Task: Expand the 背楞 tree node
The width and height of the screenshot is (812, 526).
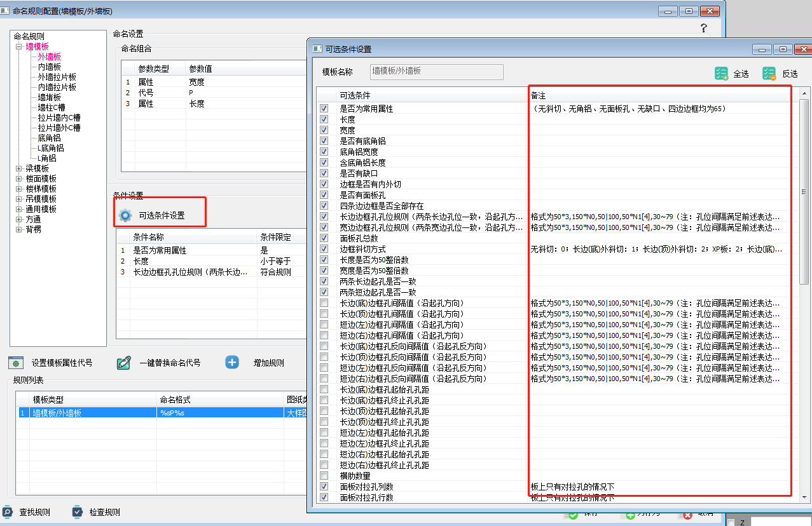Action: pos(19,229)
